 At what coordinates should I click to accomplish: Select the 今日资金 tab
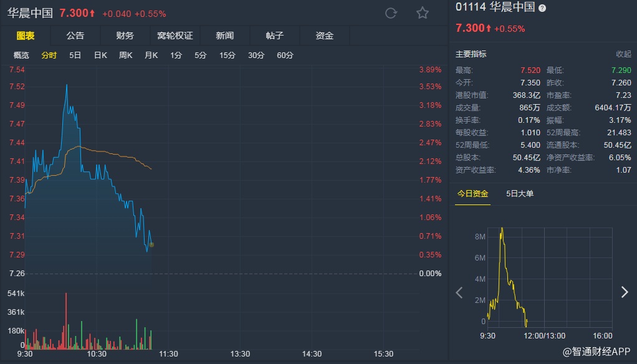pos(472,194)
